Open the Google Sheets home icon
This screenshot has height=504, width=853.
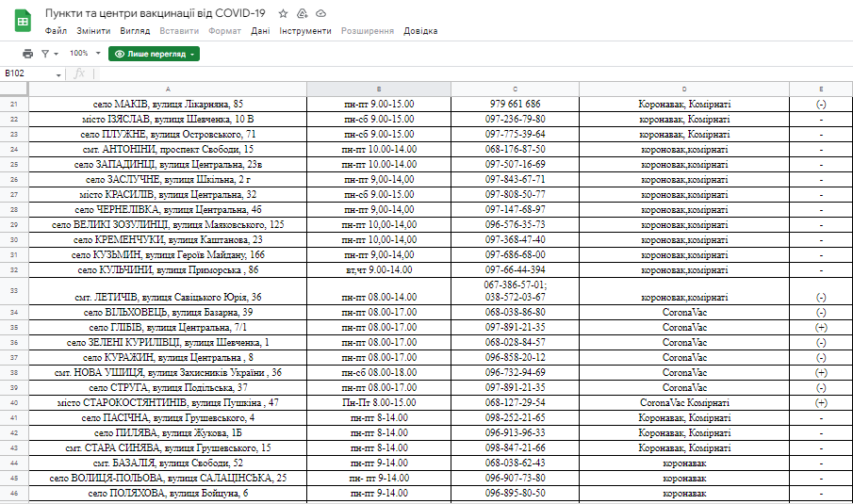coord(22,22)
